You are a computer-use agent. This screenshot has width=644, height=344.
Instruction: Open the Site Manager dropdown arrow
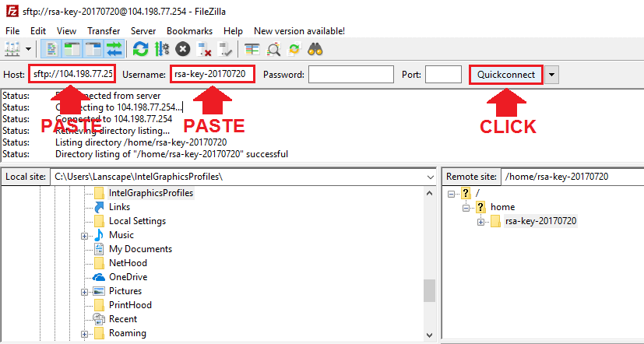coord(28,50)
